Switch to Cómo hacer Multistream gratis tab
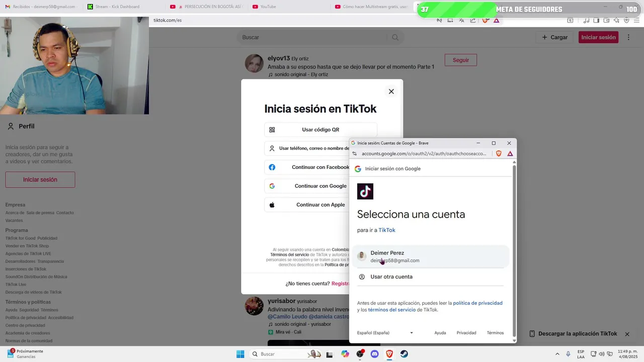 [371, 7]
